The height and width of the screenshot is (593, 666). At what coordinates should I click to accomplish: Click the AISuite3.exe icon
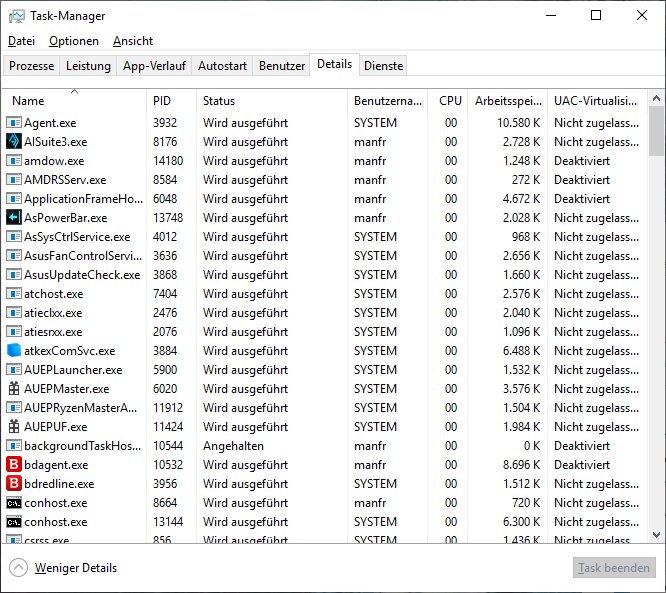coord(14,141)
